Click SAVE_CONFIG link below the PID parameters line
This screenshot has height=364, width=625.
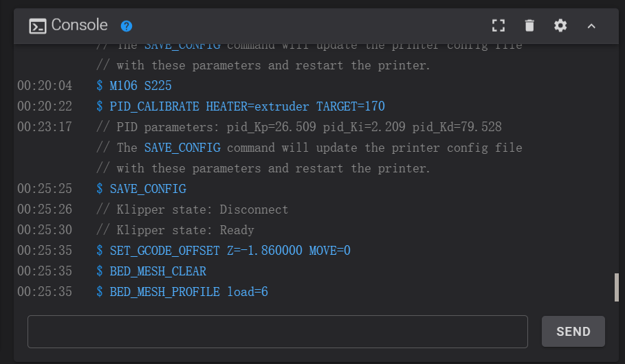point(182,148)
